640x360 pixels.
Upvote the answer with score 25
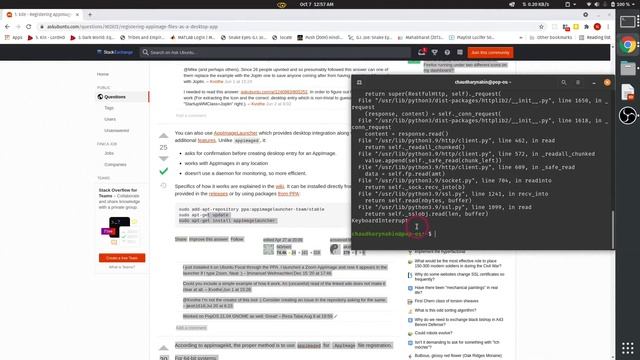pyautogui.click(x=163, y=136)
